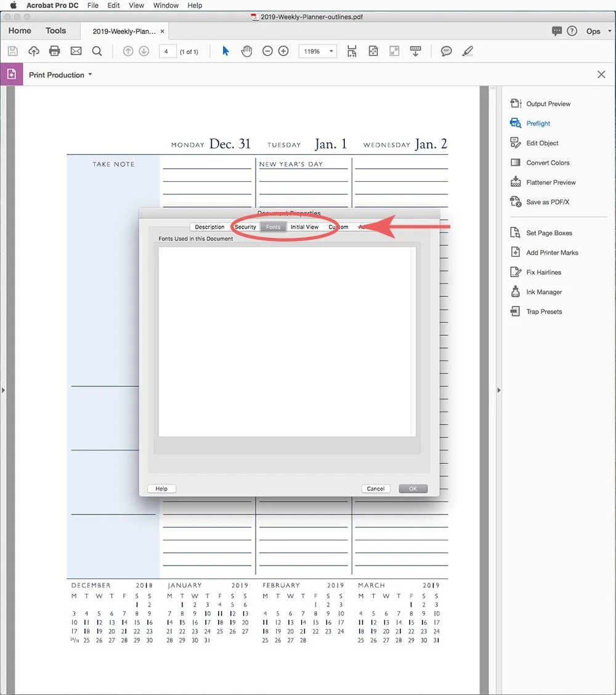This screenshot has width=616, height=695.
Task: Expand the Print Production toolbar menu
Action: click(x=89, y=75)
